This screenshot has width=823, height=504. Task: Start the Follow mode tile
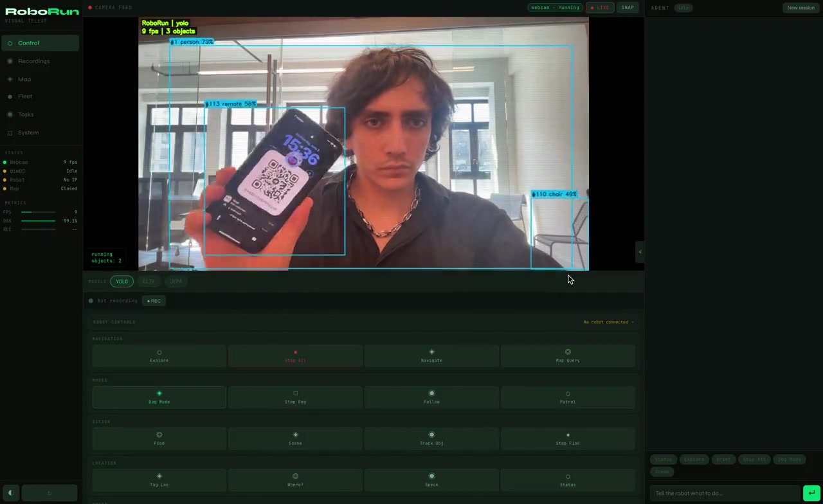point(431,397)
